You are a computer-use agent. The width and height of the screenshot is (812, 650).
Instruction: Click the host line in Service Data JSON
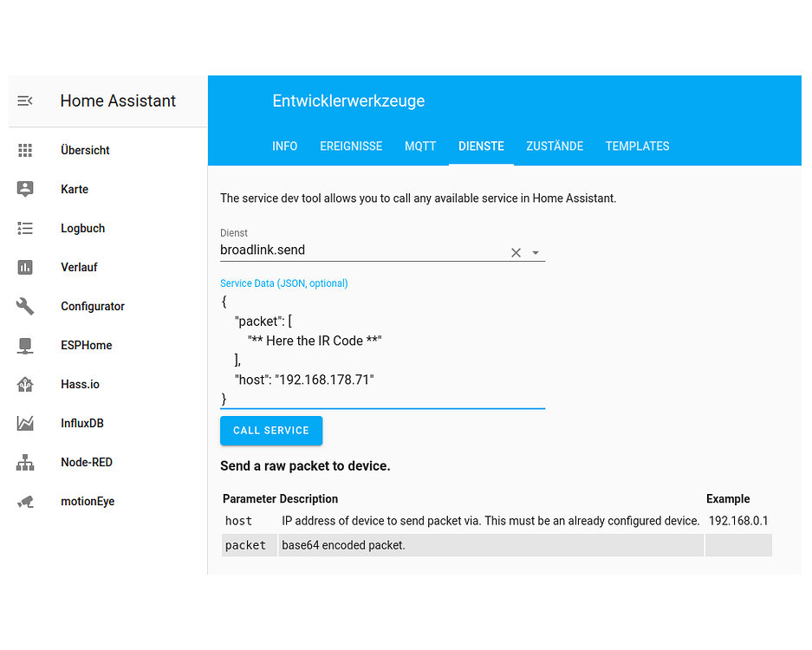pos(304,380)
